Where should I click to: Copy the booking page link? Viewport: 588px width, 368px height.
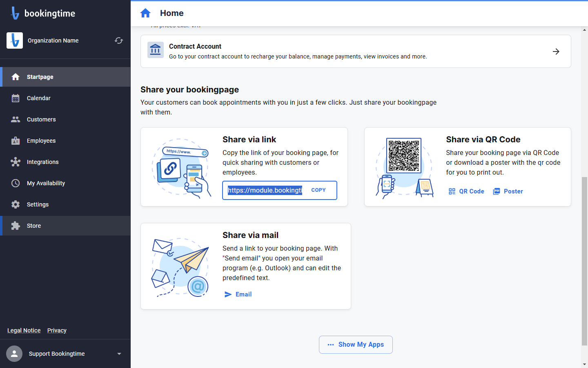pos(318,190)
